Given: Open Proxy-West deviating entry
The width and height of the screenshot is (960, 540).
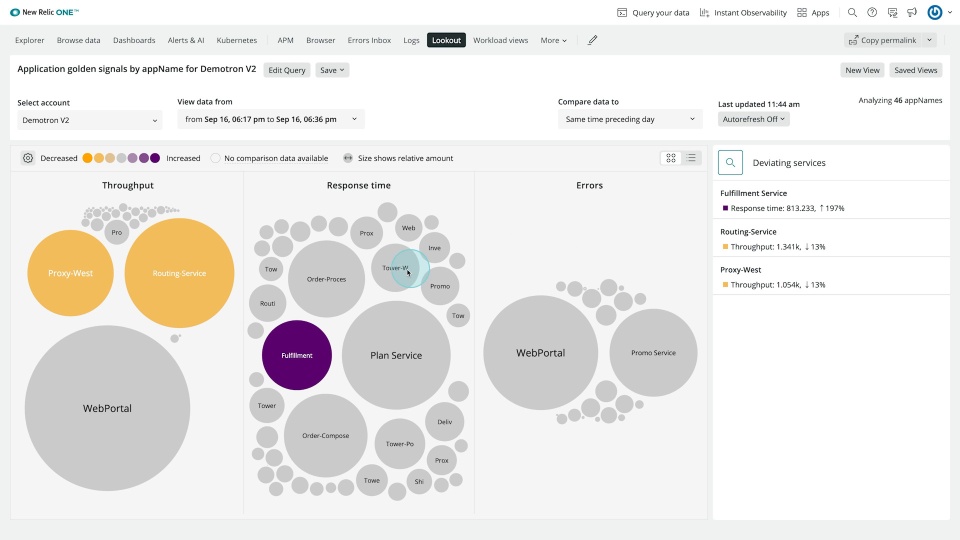Looking at the screenshot, I should (831, 277).
